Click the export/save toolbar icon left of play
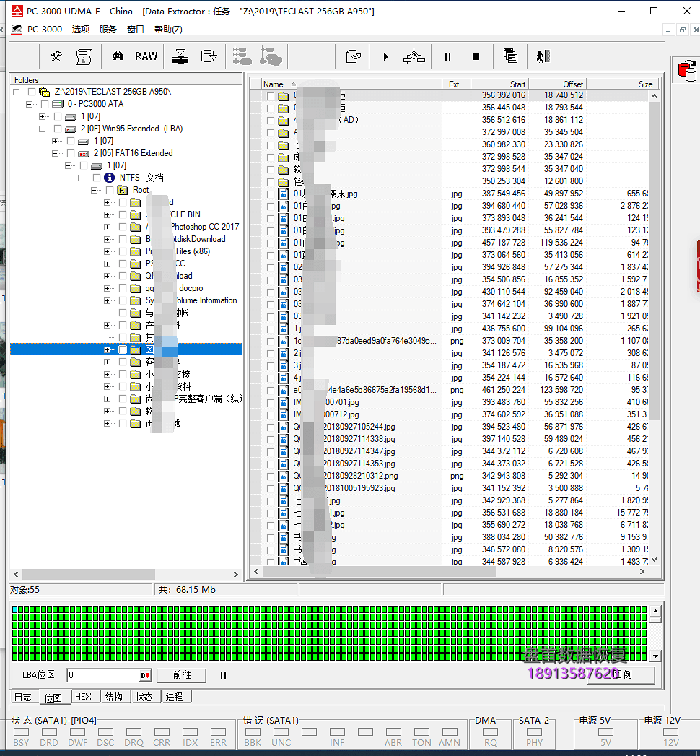Viewport: 700px width, 756px height. pos(354,56)
